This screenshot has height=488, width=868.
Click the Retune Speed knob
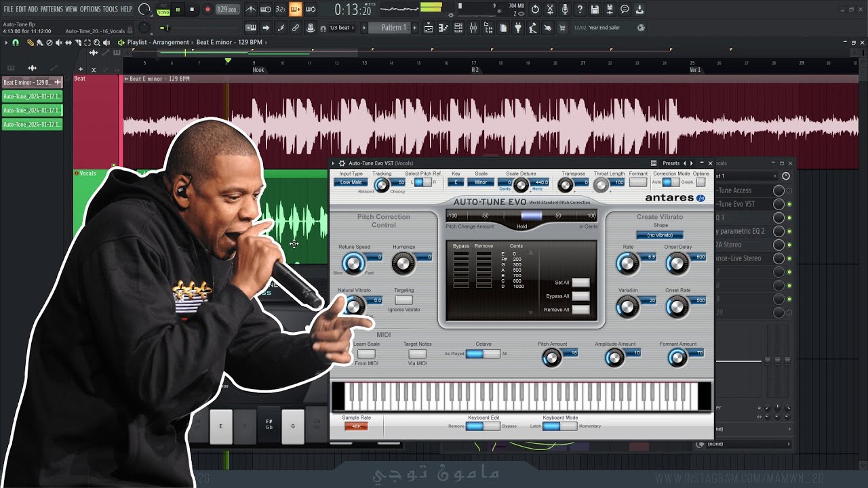[353, 264]
